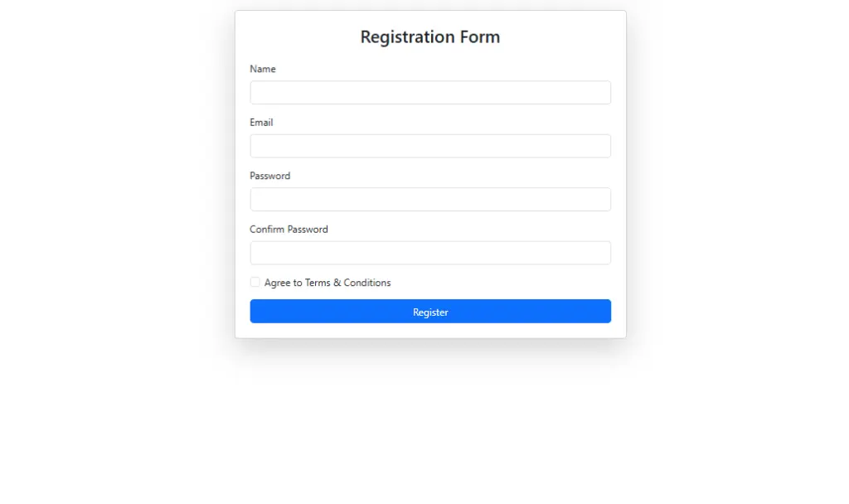Click the word "Conditions" in the terms label
Image resolution: width=849 pixels, height=504 pixels.
367,283
